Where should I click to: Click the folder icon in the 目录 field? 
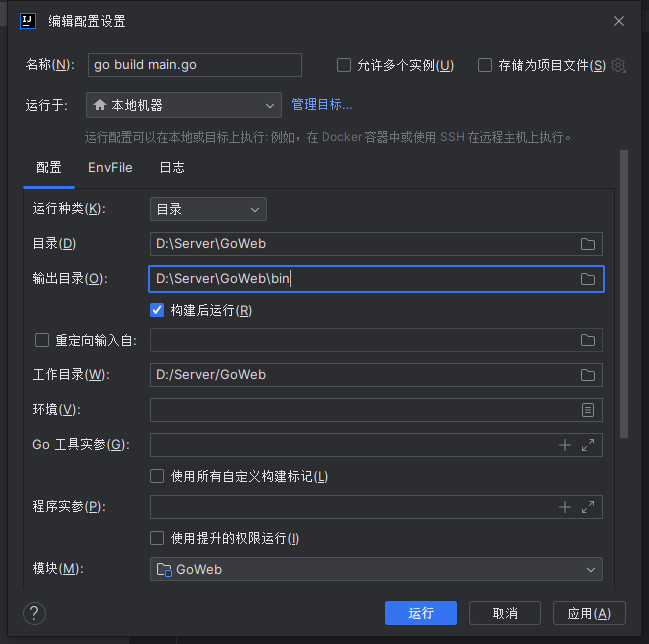pyautogui.click(x=588, y=244)
